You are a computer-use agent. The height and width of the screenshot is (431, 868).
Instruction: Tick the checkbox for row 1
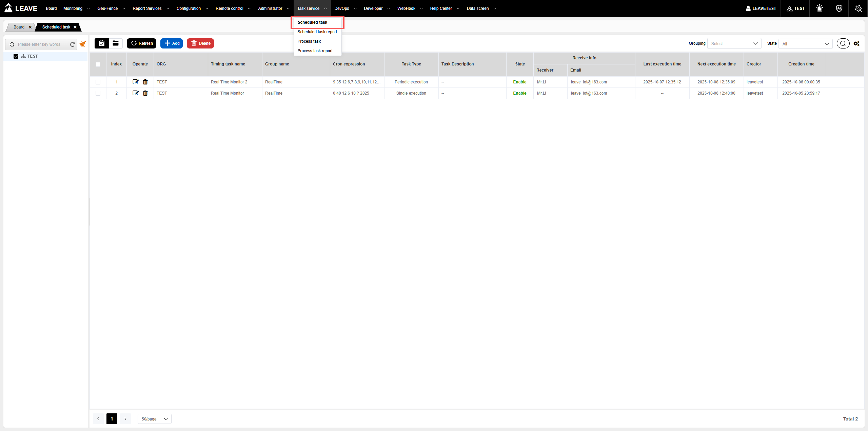click(98, 82)
